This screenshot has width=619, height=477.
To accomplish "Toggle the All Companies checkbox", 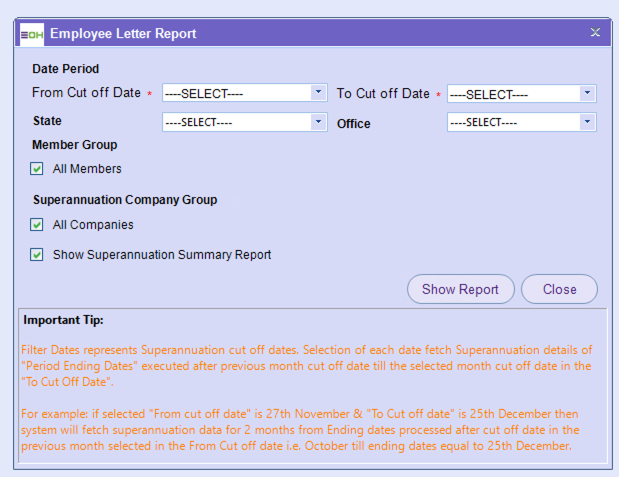I will pos(37,225).
